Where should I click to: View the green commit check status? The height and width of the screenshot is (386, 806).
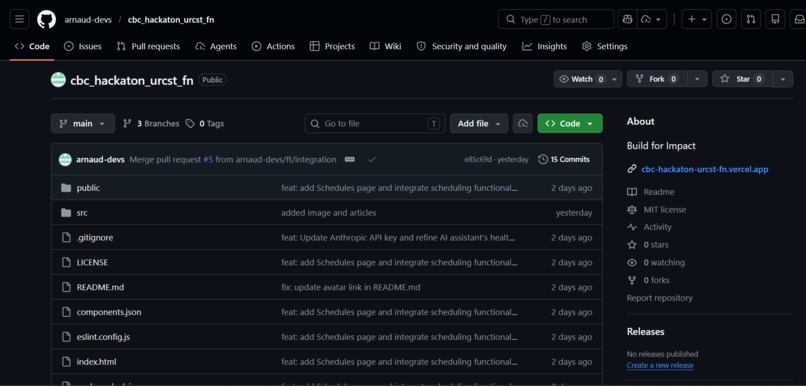point(372,159)
